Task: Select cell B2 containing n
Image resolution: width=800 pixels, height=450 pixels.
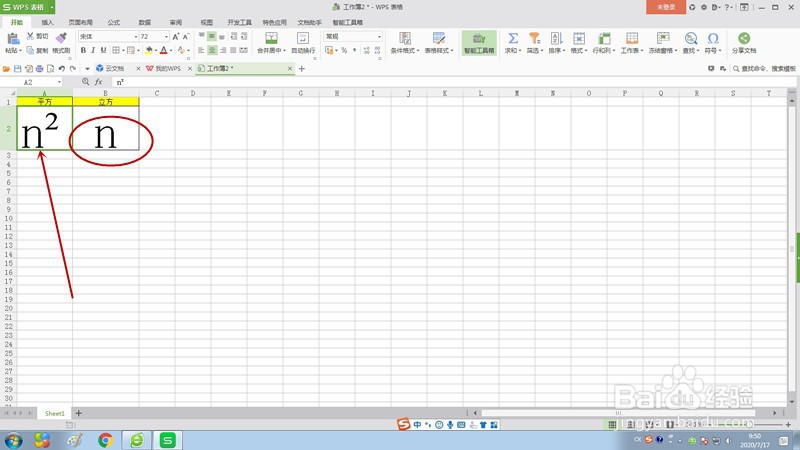Action: click(x=106, y=129)
